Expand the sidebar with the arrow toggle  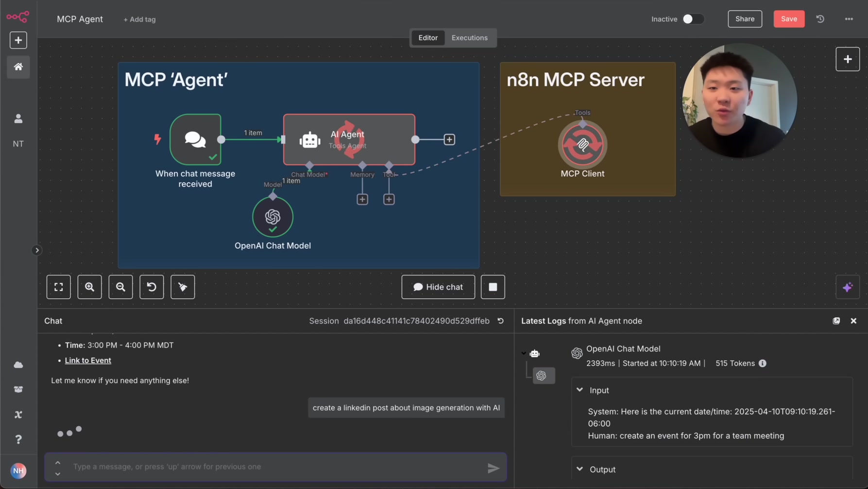click(x=36, y=251)
